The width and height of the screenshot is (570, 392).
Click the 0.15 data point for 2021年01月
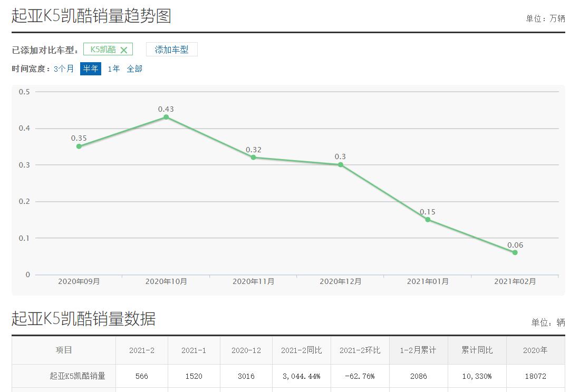click(428, 219)
